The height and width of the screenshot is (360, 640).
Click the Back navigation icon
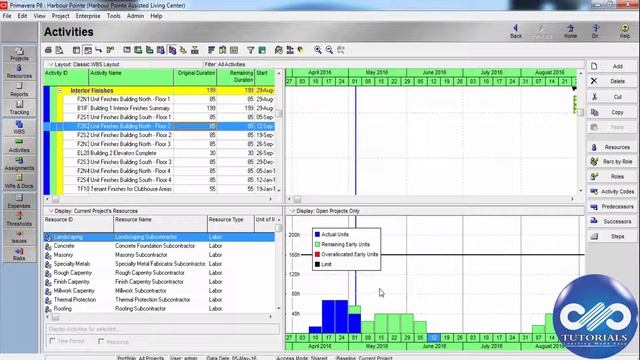coord(516,31)
